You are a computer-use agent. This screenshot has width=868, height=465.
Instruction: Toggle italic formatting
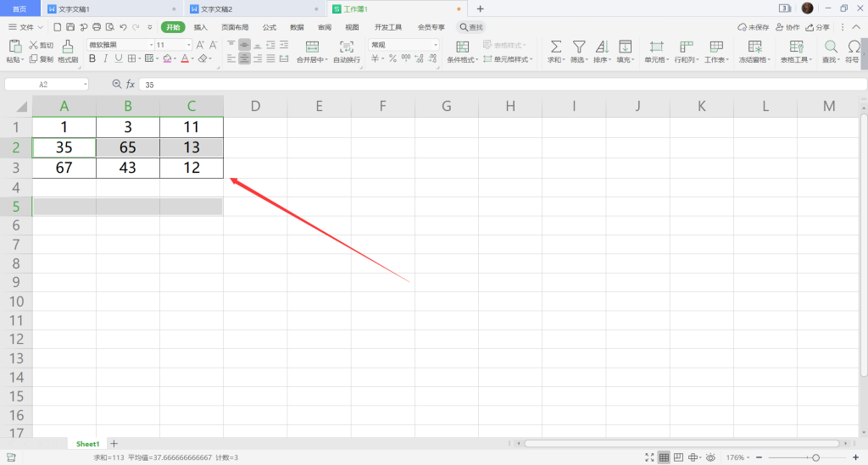click(x=105, y=58)
